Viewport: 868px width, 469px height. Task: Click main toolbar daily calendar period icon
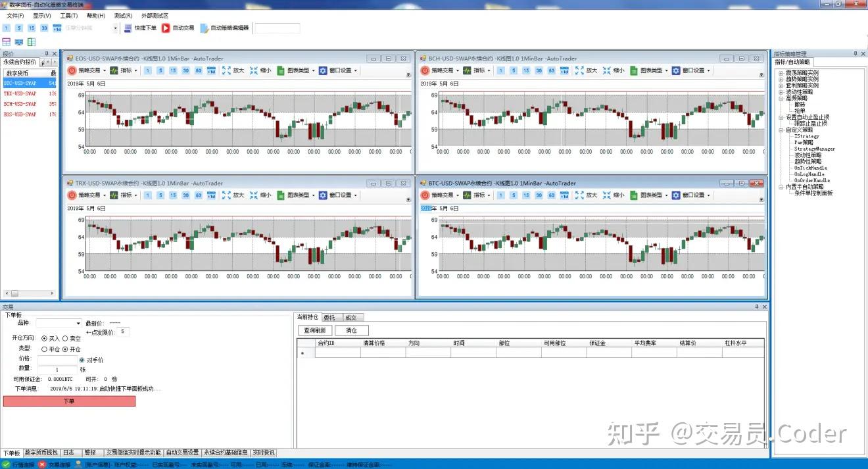pos(57,28)
